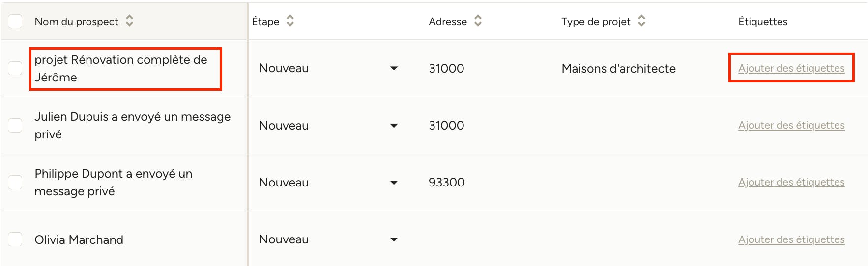Add tags to Jérôme's project row

click(x=791, y=68)
